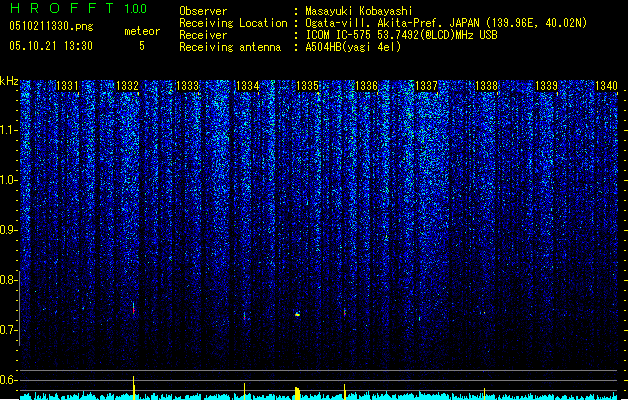Viewport: 629px width, 400px height.
Task: Click the Receiving Location value text
Action: [446, 23]
